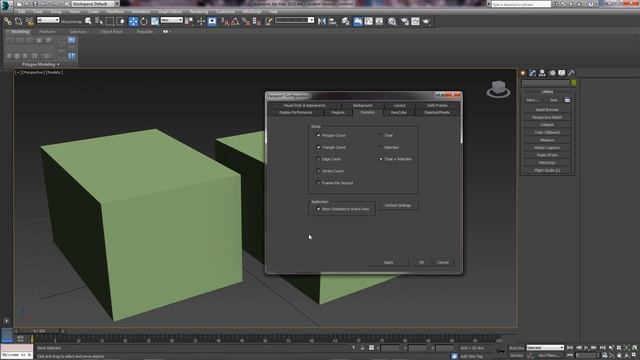Toggle the 3D Snaps icon
640x360 pixels.
point(224,21)
